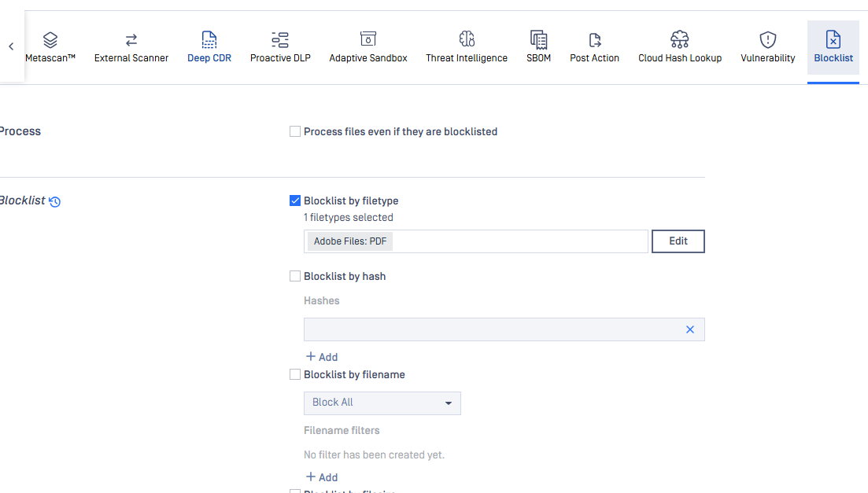The height and width of the screenshot is (493, 868).
Task: Reset Blocklist using the history icon
Action: pos(55,202)
